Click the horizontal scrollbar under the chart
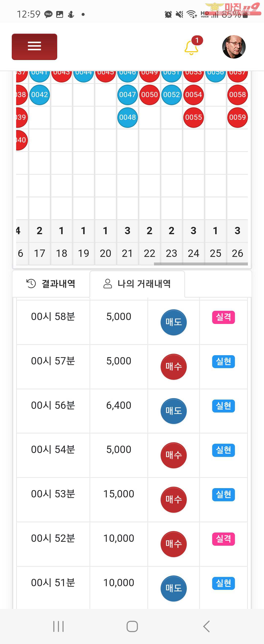 pos(201,264)
